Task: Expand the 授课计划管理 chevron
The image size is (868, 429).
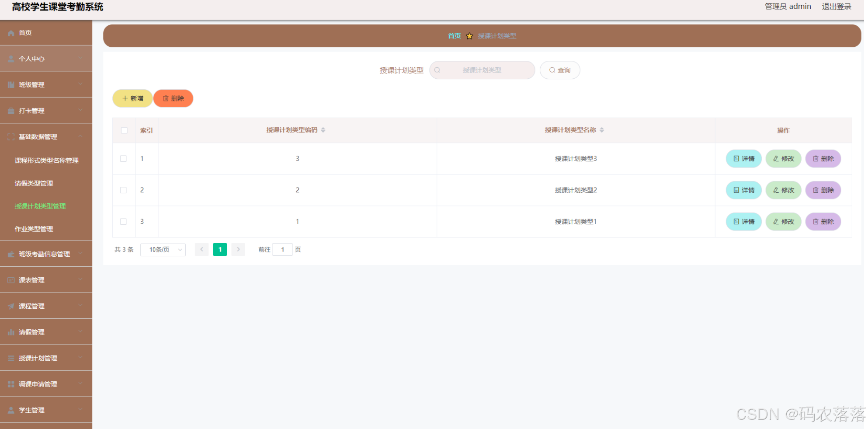Action: (80, 357)
